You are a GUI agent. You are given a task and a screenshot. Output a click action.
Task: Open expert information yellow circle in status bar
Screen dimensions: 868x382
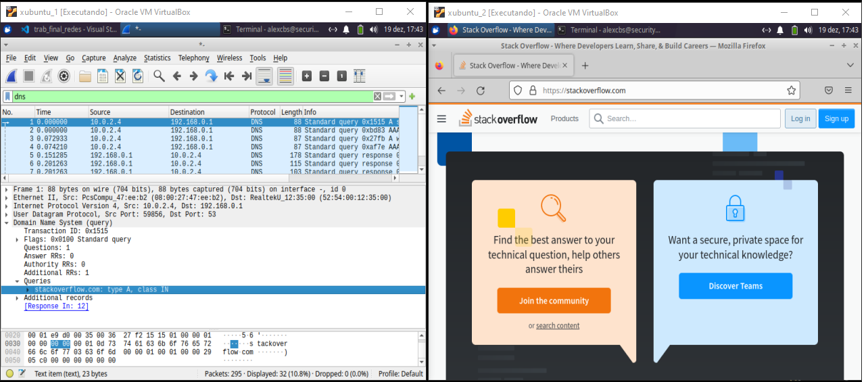9,373
